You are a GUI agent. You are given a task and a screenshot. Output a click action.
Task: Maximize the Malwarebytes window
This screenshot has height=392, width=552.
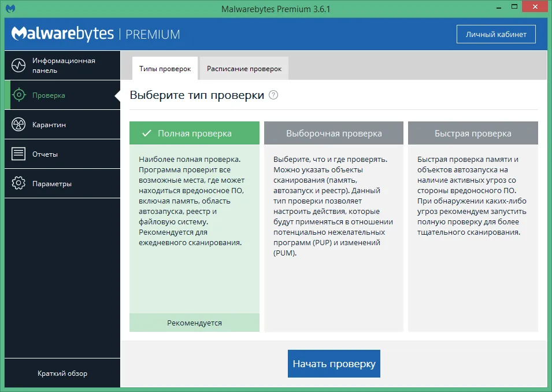point(514,7)
